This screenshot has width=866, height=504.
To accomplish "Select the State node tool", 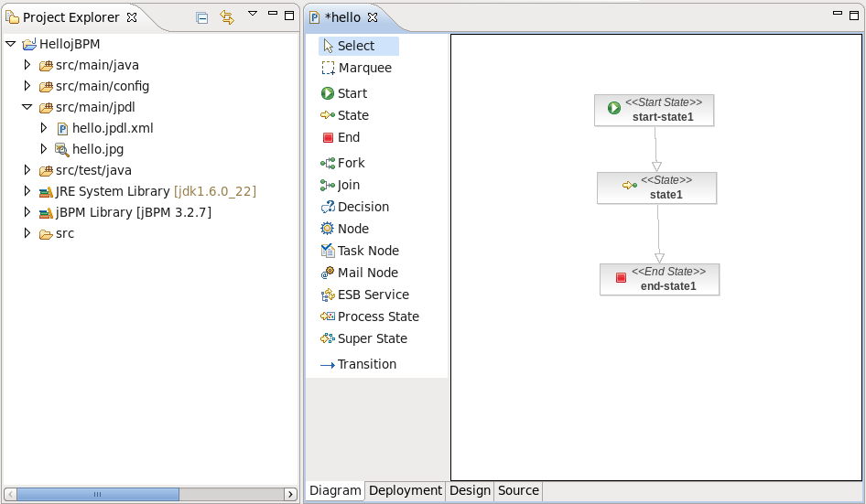I will coord(344,115).
